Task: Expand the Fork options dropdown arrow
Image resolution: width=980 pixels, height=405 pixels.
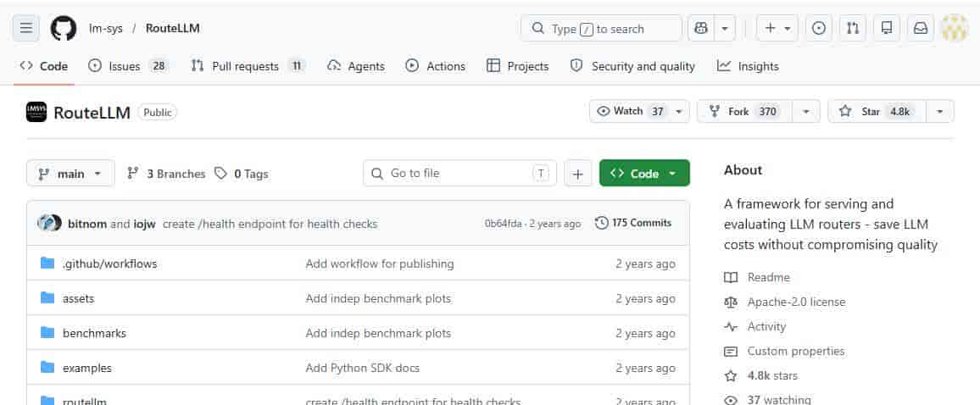Action: tap(805, 111)
